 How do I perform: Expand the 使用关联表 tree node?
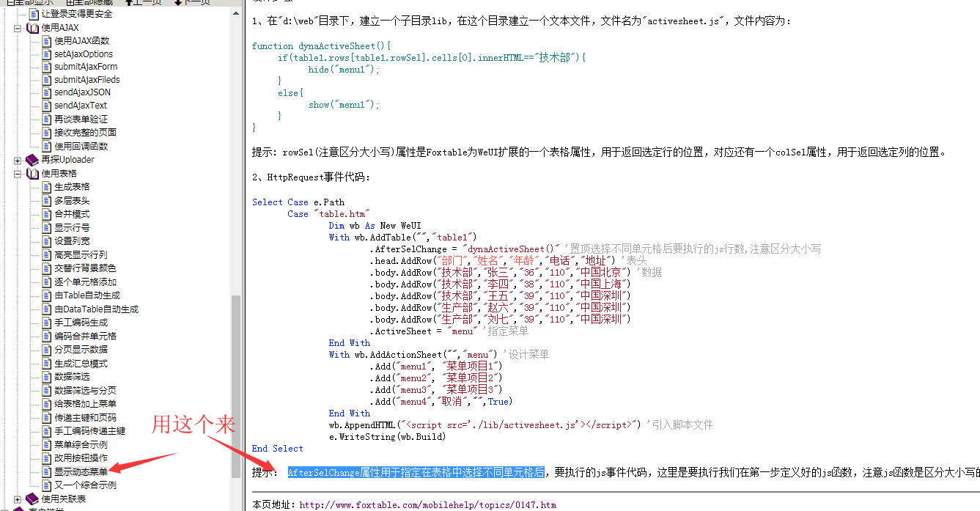pyautogui.click(x=18, y=499)
